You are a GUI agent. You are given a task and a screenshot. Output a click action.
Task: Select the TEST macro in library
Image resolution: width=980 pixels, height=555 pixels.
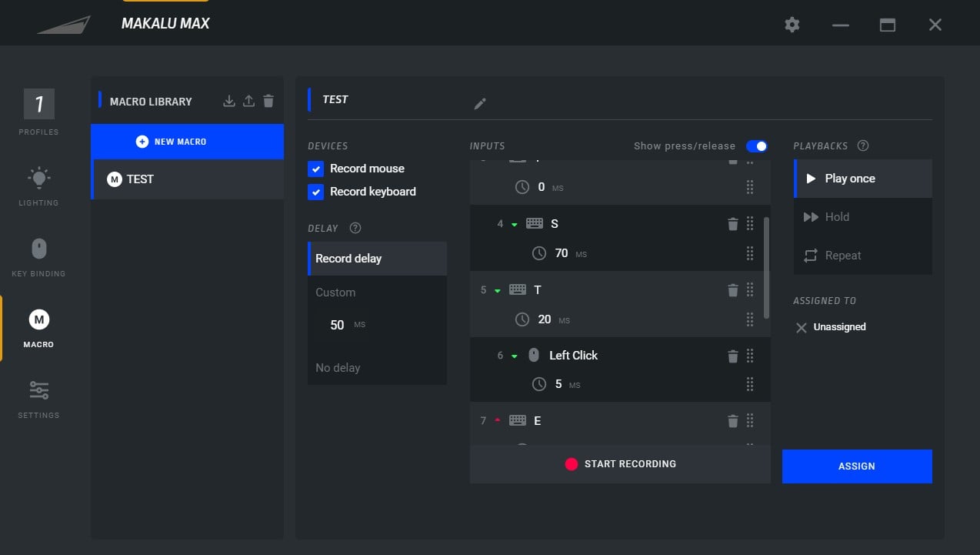tap(187, 179)
